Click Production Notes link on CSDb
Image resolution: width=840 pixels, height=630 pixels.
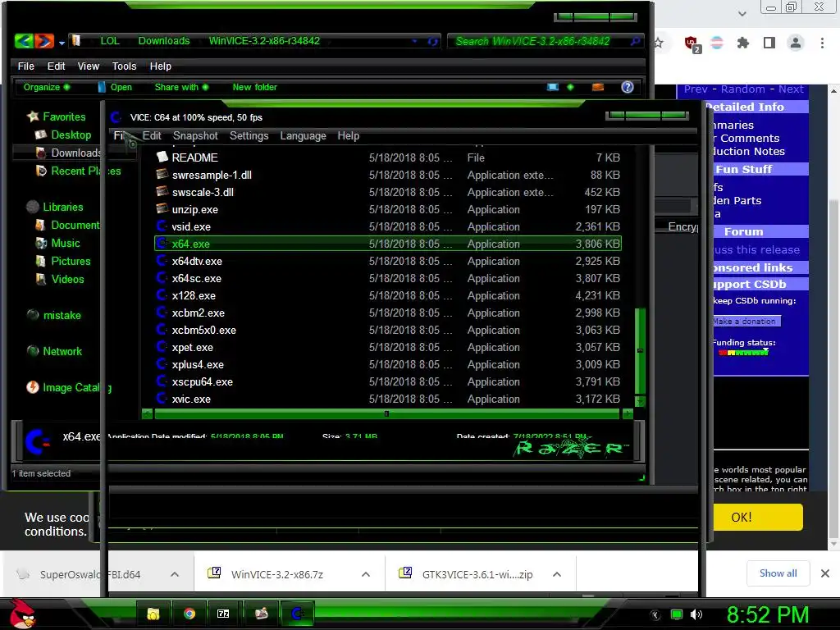coord(748,151)
